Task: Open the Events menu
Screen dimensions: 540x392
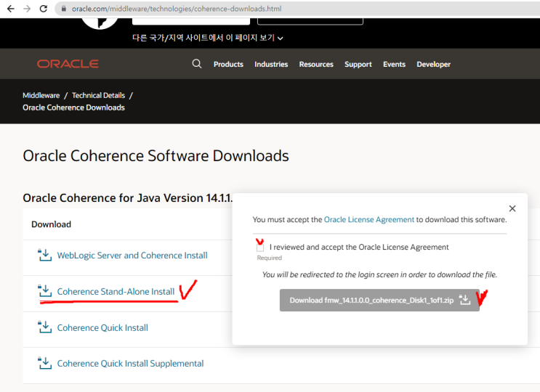Action: tap(394, 65)
